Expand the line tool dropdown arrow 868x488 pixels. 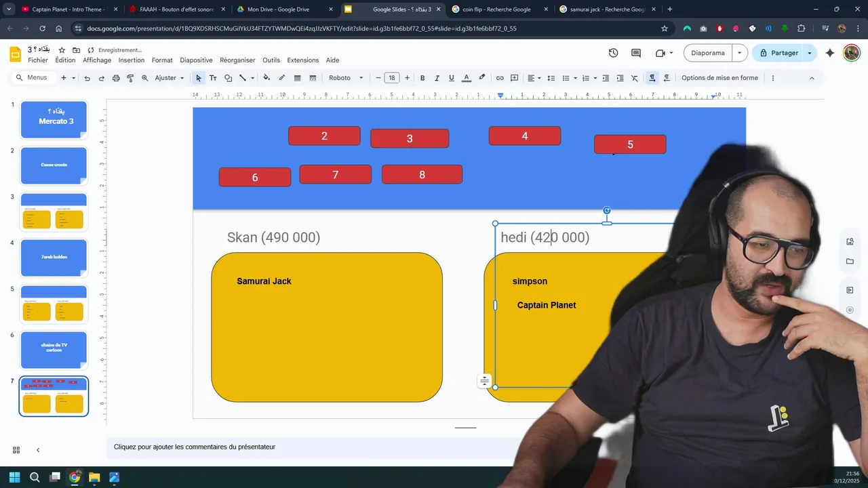[x=252, y=78]
